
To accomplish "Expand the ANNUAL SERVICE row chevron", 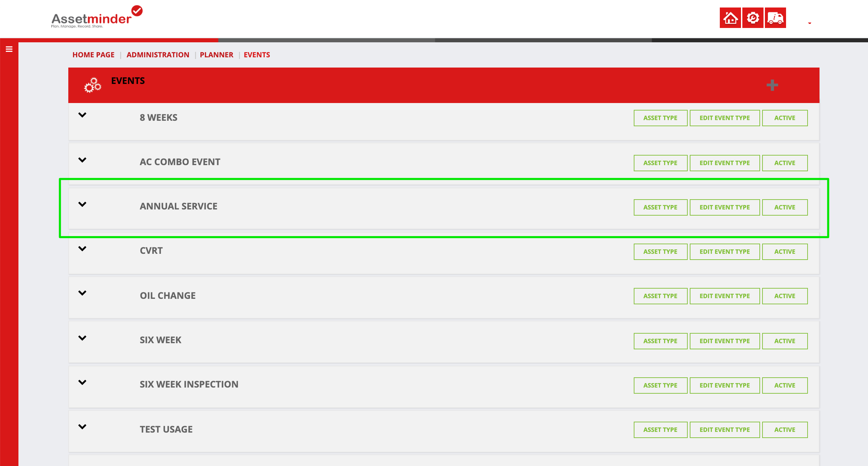I will coord(82,204).
